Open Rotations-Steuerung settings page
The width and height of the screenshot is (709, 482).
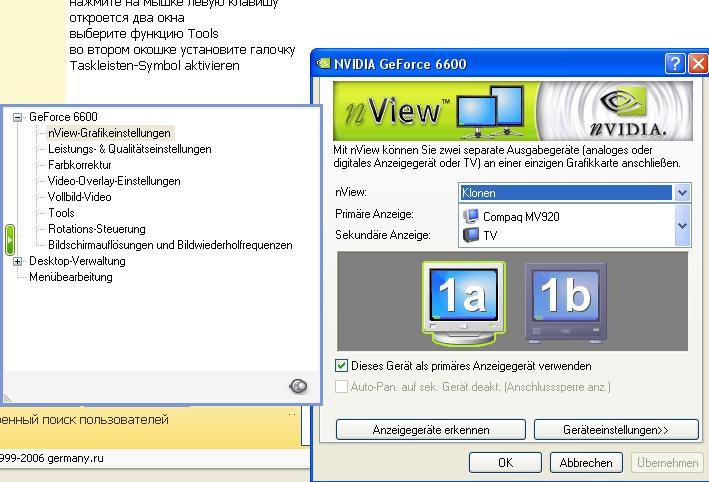pyautogui.click(x=96, y=229)
